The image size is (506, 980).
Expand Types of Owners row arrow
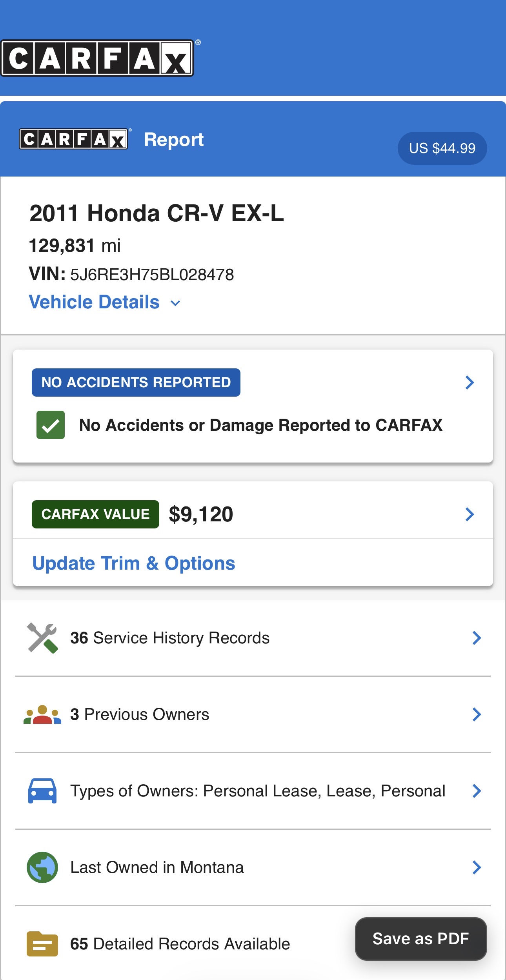click(x=477, y=791)
